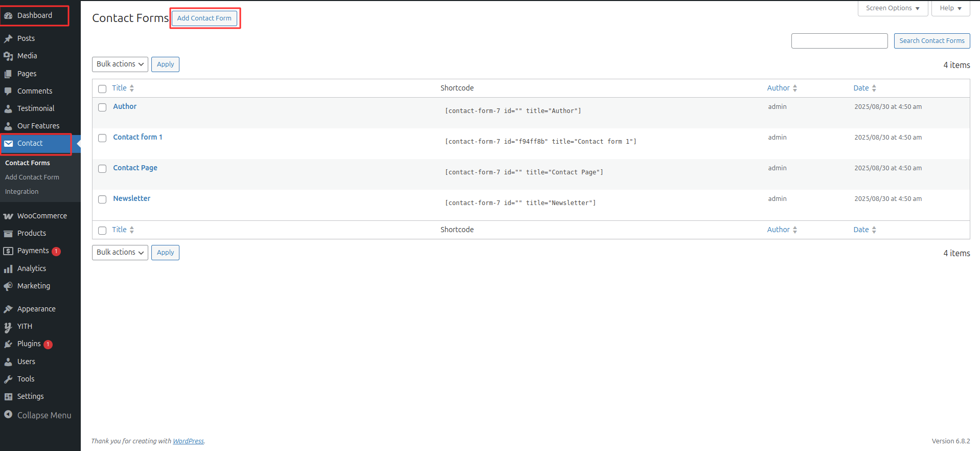Click the Media library icon

pyautogui.click(x=8, y=56)
